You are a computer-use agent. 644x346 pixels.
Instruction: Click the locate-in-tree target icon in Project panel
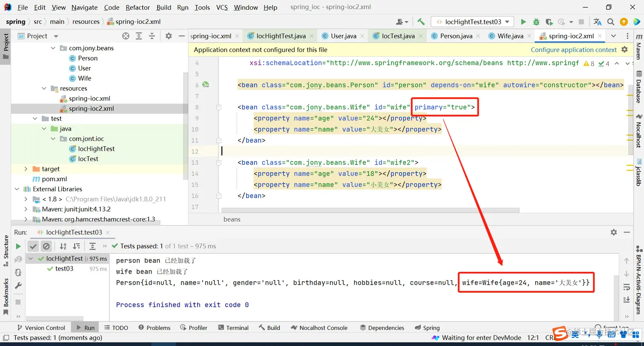coord(126,36)
